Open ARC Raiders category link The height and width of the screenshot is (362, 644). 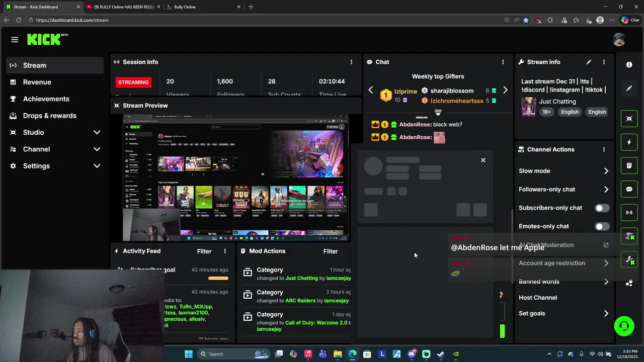(301, 301)
